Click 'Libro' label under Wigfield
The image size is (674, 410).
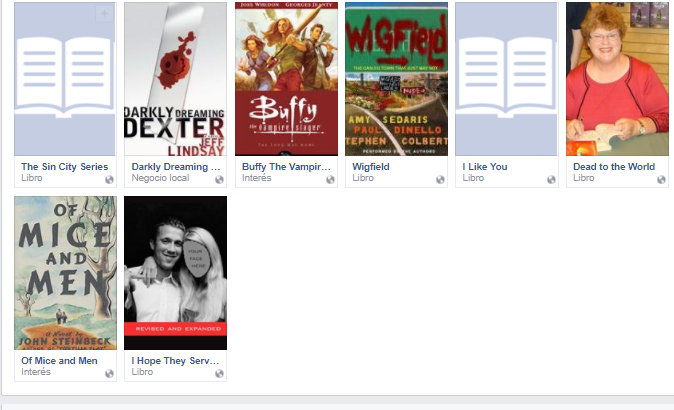363,178
